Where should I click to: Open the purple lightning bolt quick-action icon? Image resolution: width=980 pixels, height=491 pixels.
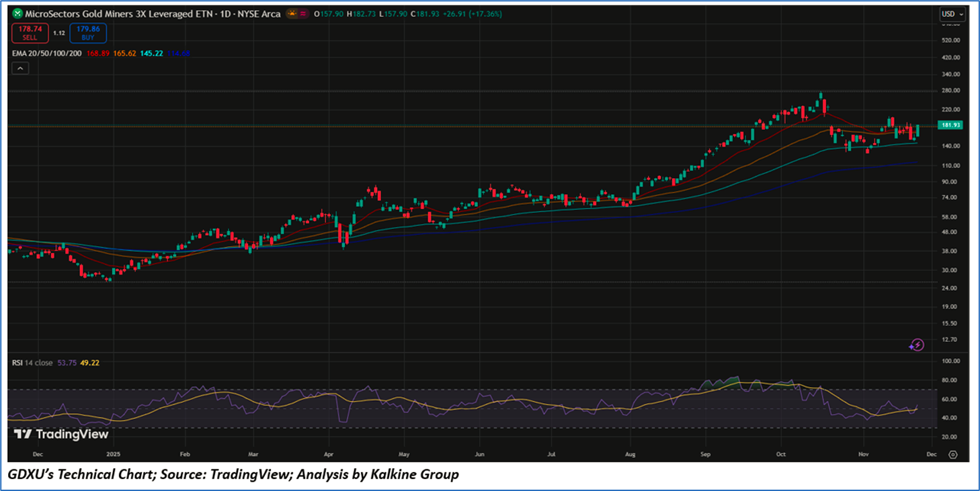(x=917, y=345)
